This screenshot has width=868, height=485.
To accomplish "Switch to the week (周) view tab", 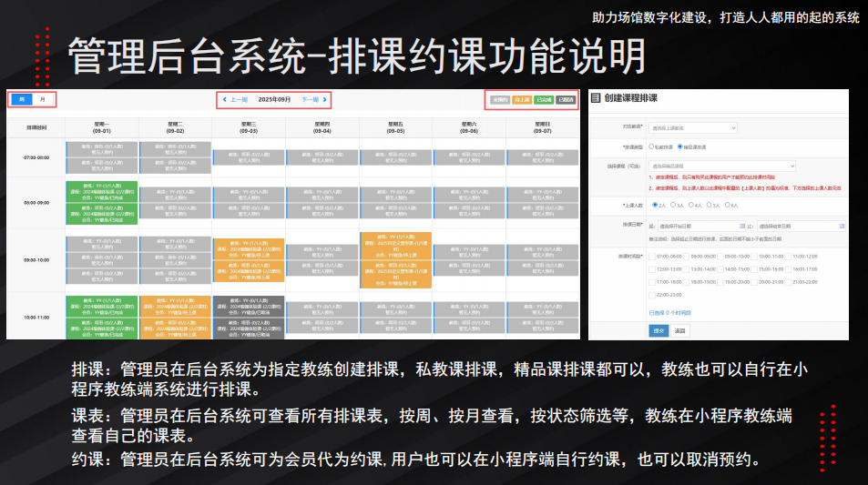I will [x=21, y=99].
